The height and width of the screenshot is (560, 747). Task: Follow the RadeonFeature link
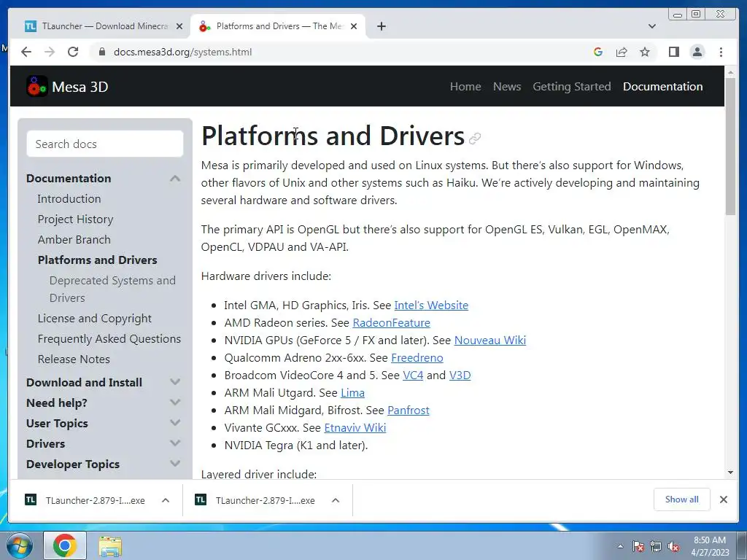coord(391,323)
